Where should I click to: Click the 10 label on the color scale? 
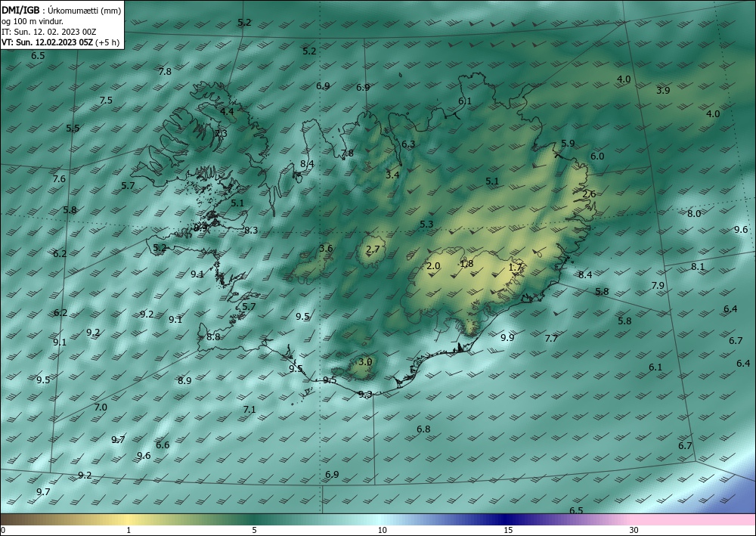[382, 530]
